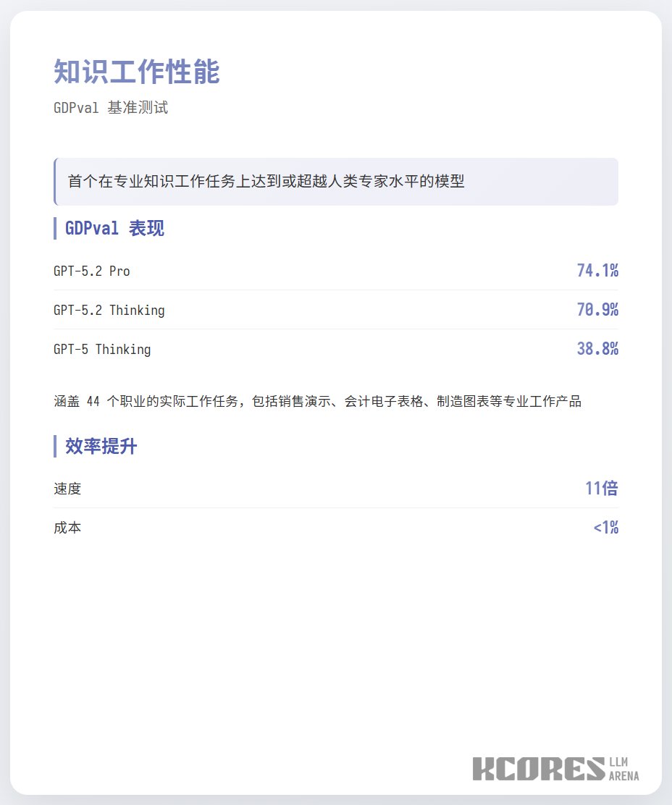Click the blue accent bar beside GDPval 表现

(54, 228)
